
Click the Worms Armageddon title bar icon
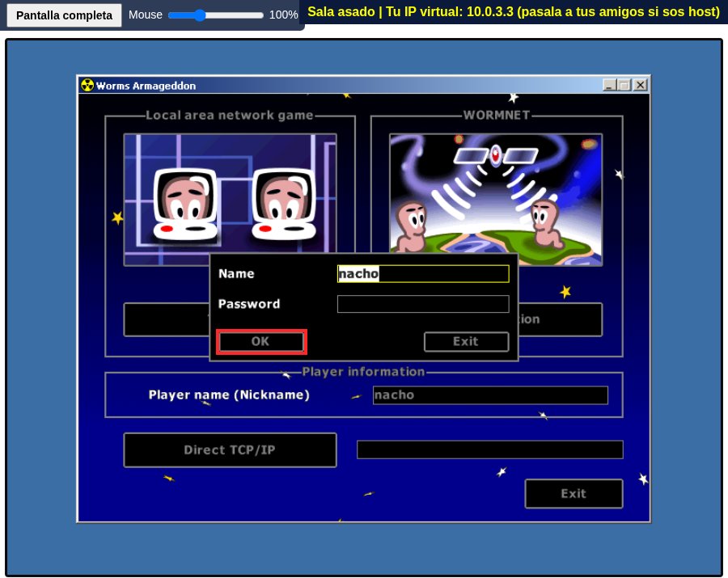[x=87, y=86]
